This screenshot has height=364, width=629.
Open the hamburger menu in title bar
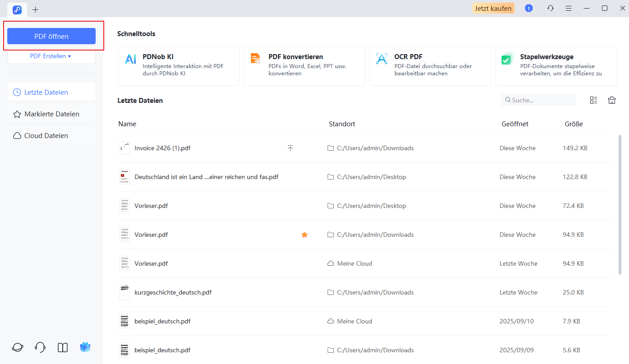pos(569,9)
